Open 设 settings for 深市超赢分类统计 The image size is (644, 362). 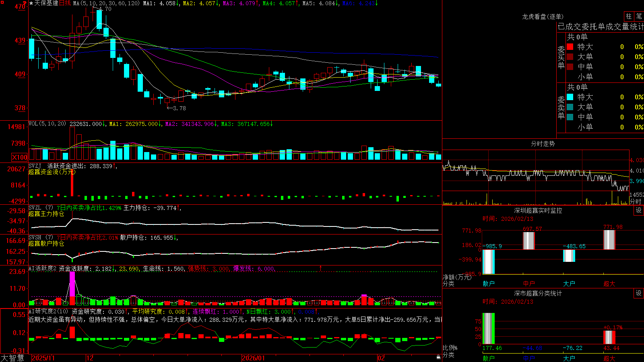pos(638,293)
